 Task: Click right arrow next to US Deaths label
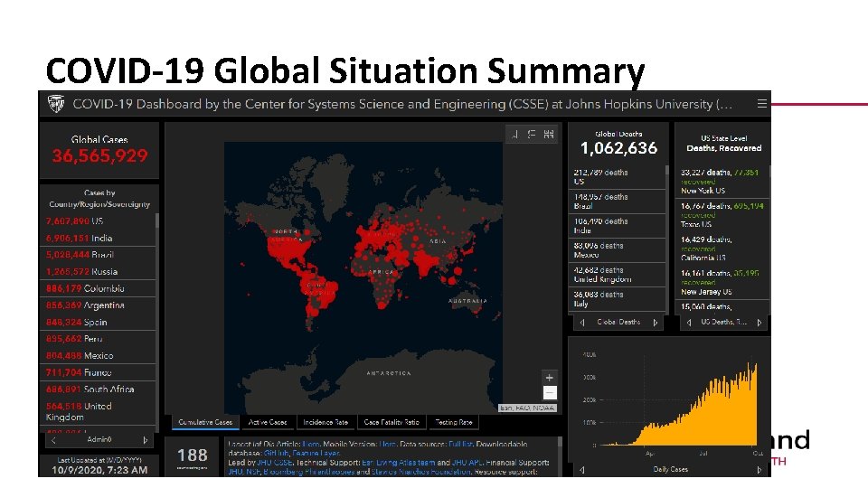[x=759, y=322]
